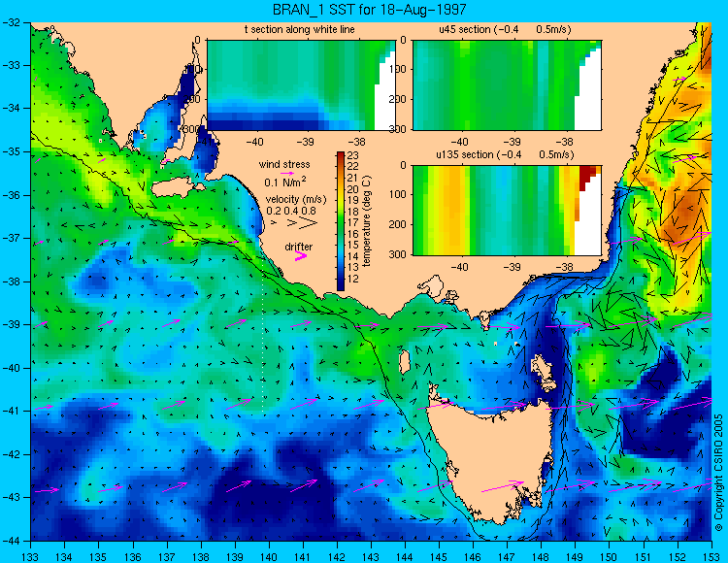
Task: Click longitude tick label 150
Action: [610, 556]
